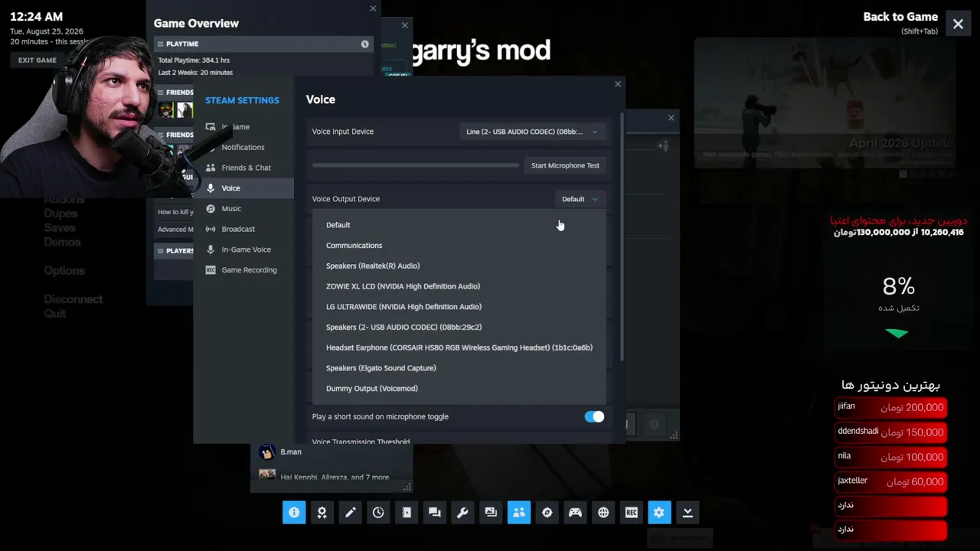Toggle short sound on microphone toggle switch
This screenshot has height=551, width=980.
(594, 416)
